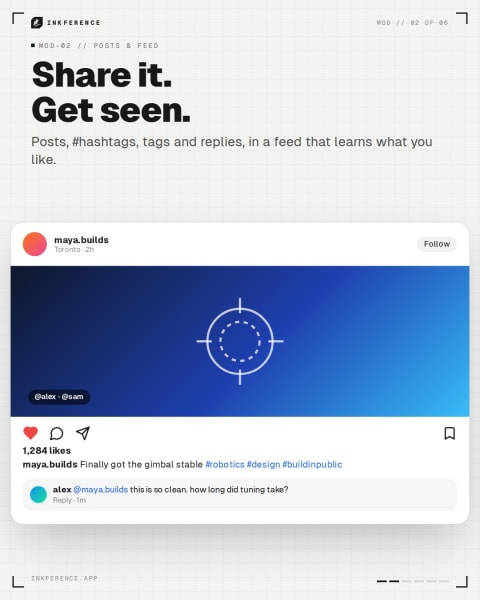480x600 pixels.
Task: Like the post with the heart icon
Action: [x=31, y=433]
